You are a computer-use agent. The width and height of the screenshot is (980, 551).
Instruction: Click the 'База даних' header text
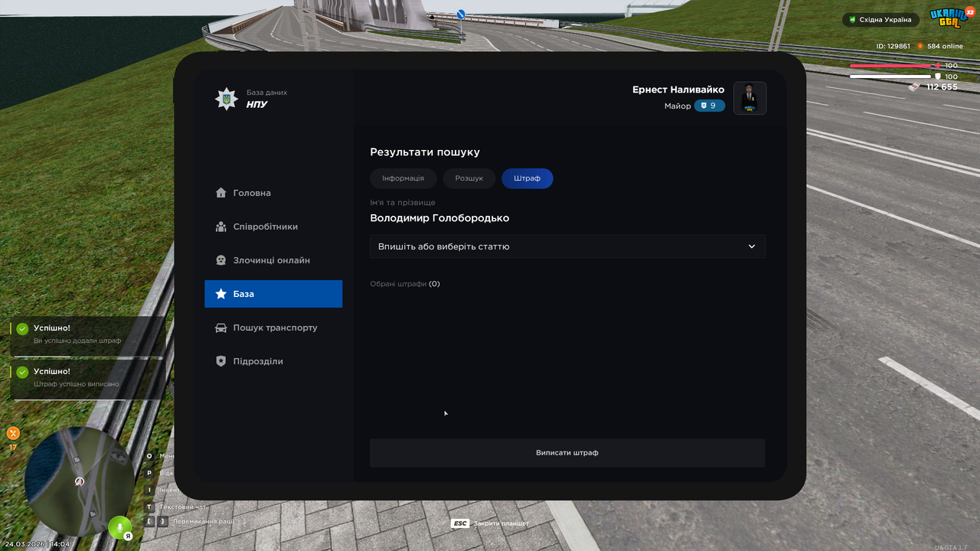(266, 93)
